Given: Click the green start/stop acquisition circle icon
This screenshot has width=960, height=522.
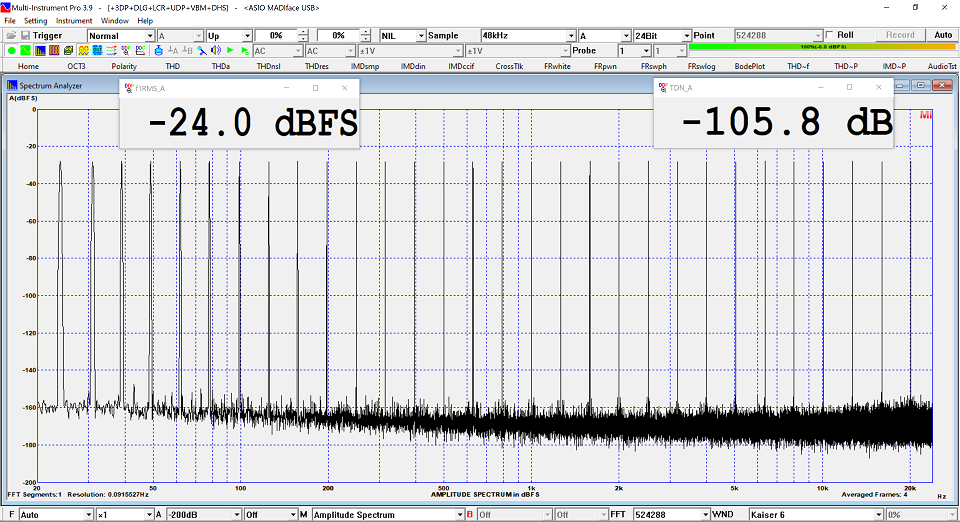Looking at the screenshot, I should 11,50.
